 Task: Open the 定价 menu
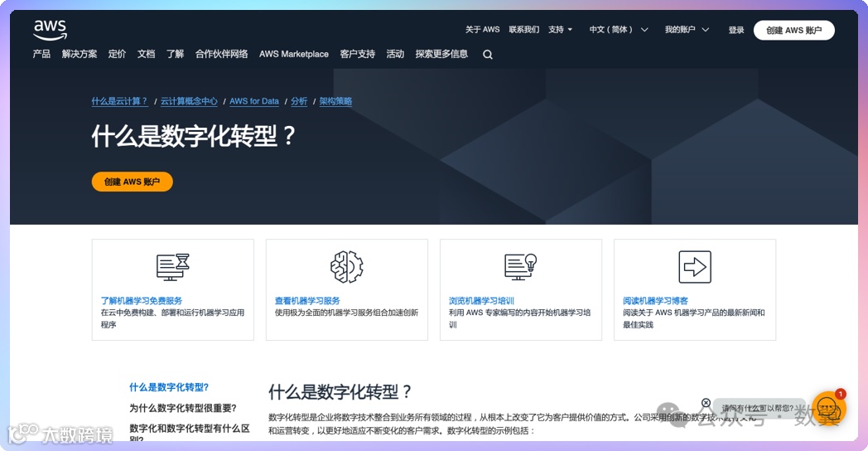117,54
